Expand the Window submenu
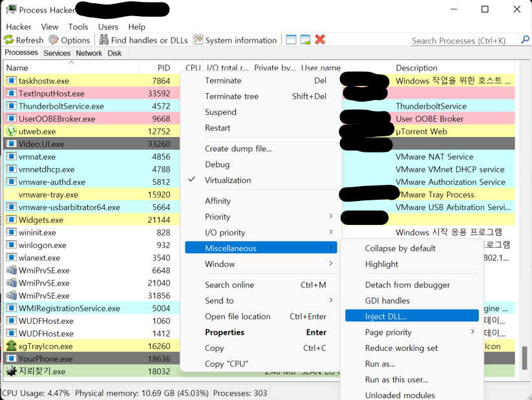 (x=261, y=264)
